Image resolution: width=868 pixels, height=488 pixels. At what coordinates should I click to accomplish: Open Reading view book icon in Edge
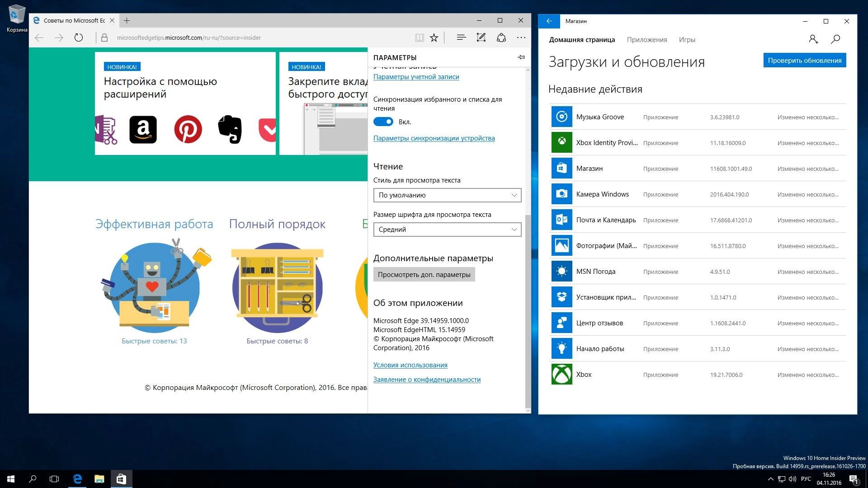420,38
